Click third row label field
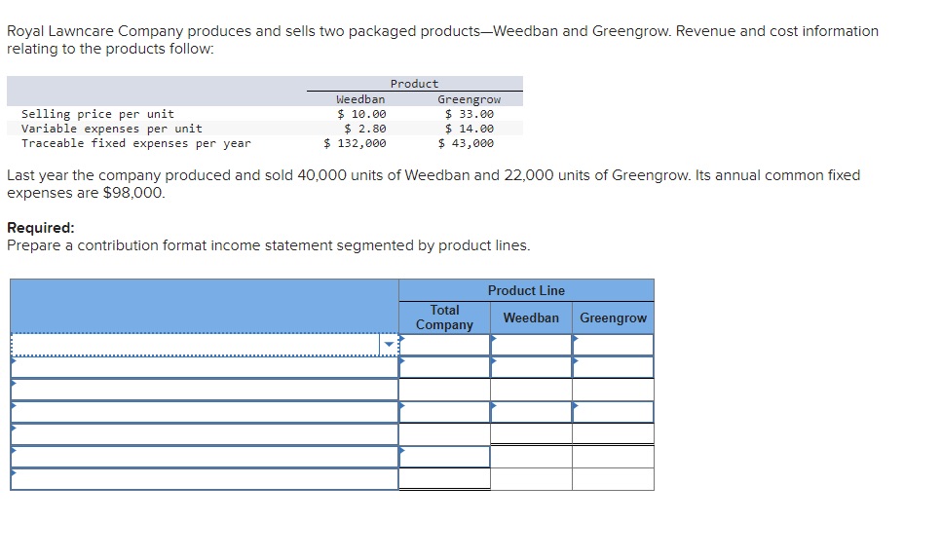Screen dimensions: 941x560 (x=205, y=390)
